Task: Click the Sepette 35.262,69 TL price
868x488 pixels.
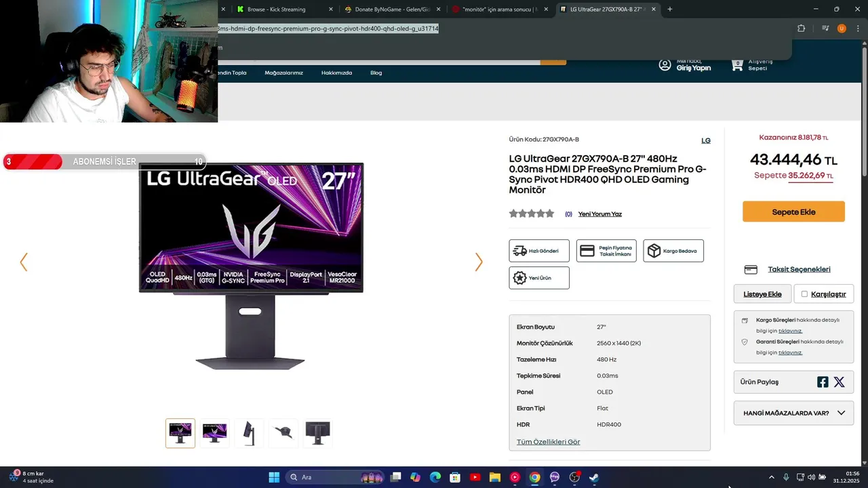Action: point(793,176)
